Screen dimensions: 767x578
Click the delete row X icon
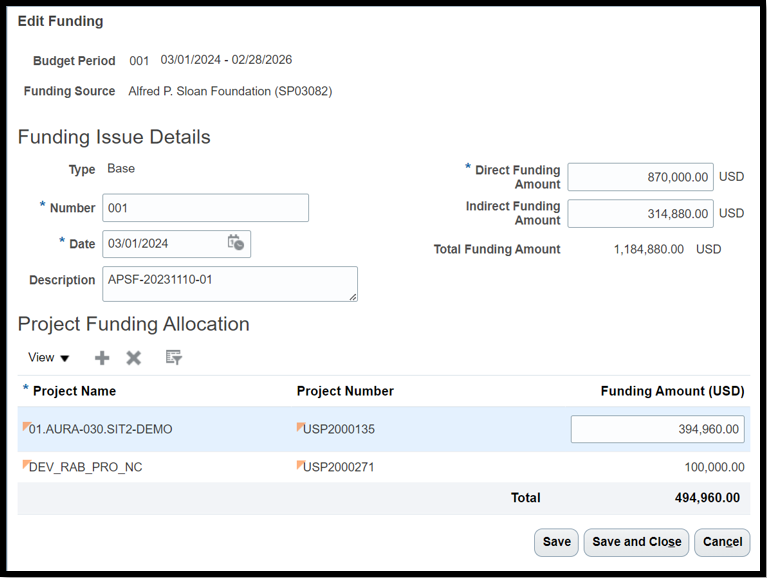coord(133,358)
